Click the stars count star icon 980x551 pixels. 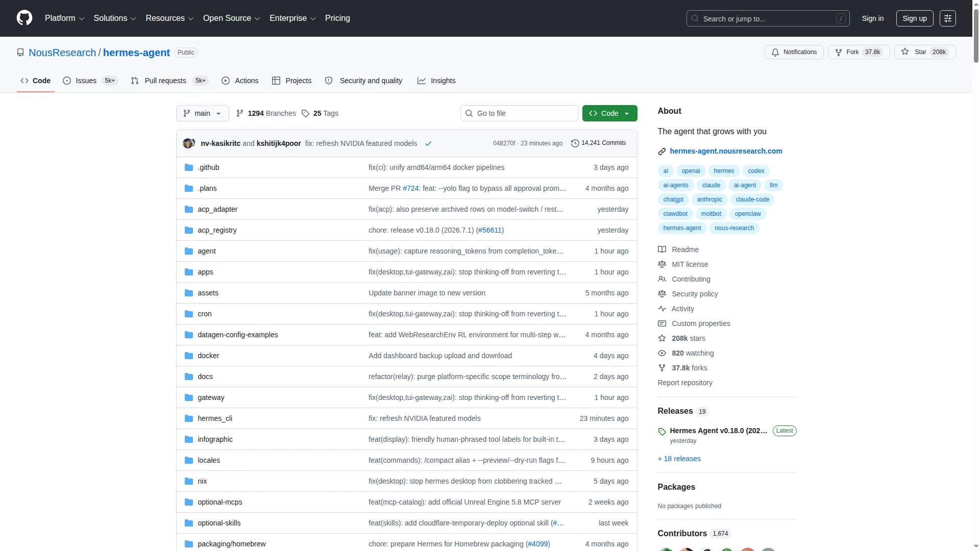point(662,338)
